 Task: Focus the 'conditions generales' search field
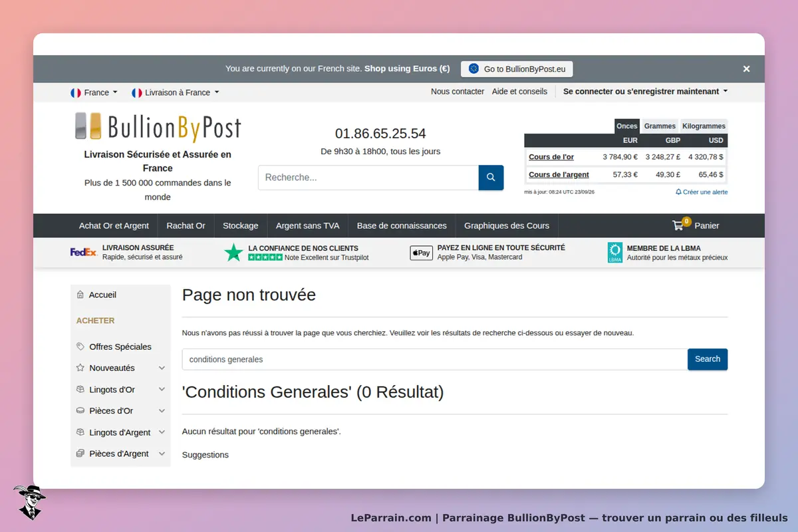click(435, 359)
